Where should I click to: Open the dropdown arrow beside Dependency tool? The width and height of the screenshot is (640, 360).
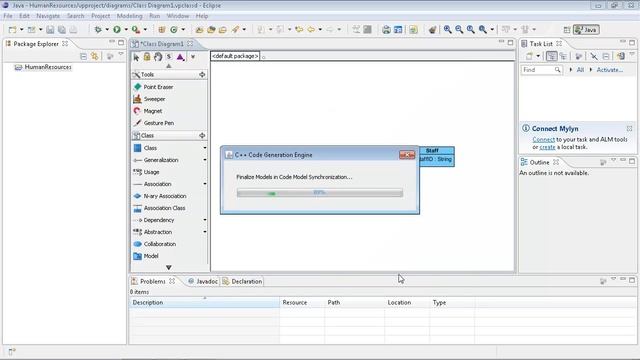(205, 220)
